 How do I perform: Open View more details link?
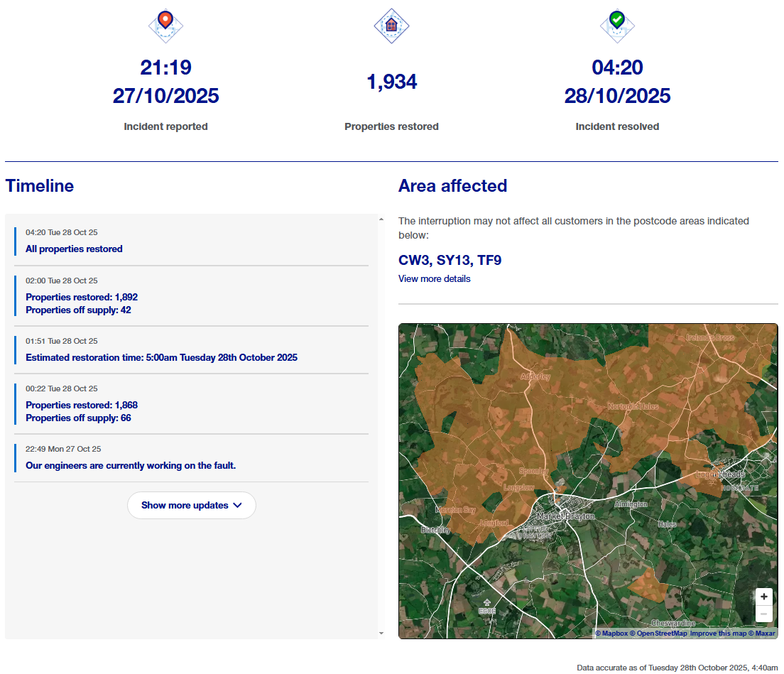pyautogui.click(x=434, y=279)
